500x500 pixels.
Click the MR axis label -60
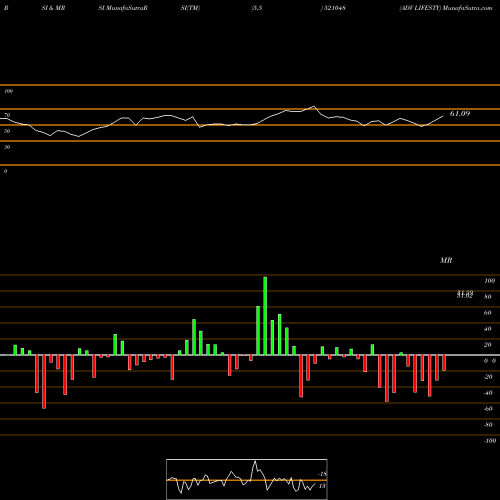488,409
